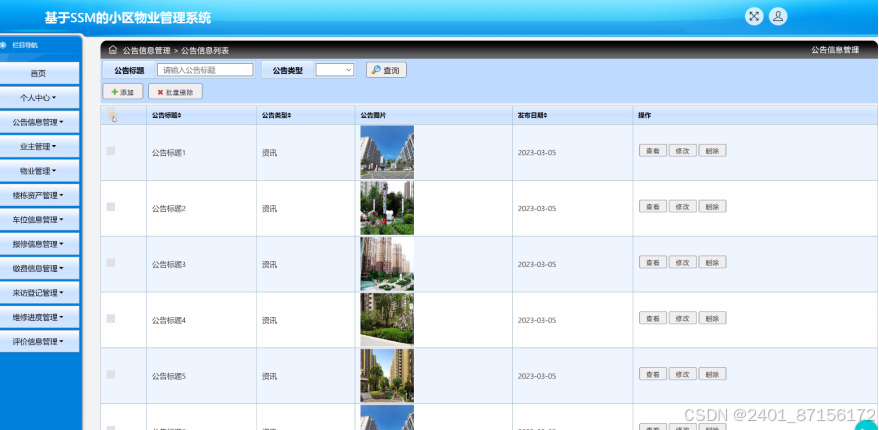The width and height of the screenshot is (879, 430).
Task: Click the magnifier 查询 search button
Action: 386,70
